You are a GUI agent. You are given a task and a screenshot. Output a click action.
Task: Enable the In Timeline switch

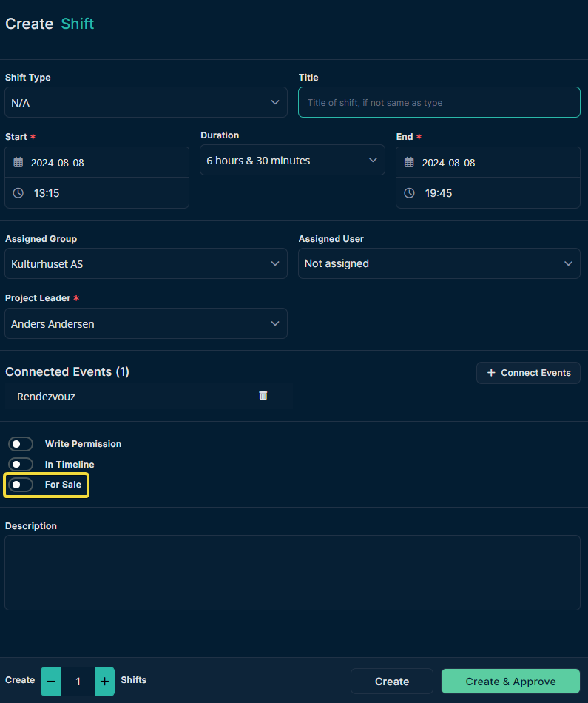[x=21, y=465]
